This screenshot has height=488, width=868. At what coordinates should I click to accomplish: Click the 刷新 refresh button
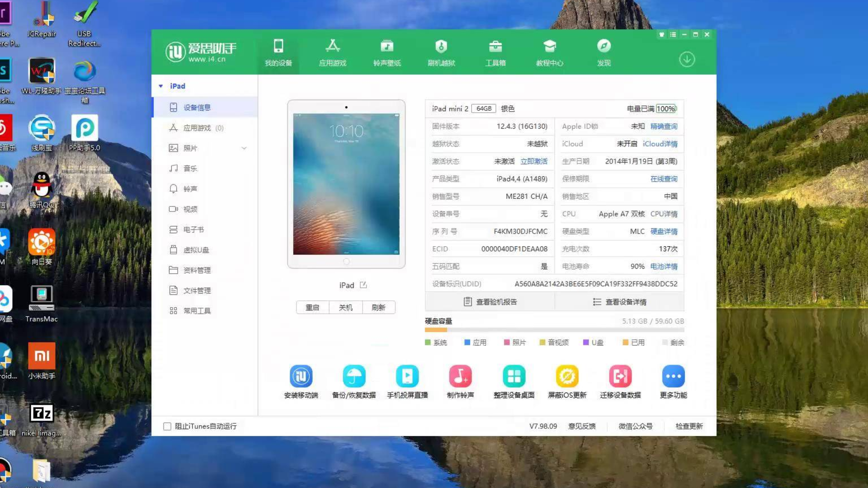[378, 307]
